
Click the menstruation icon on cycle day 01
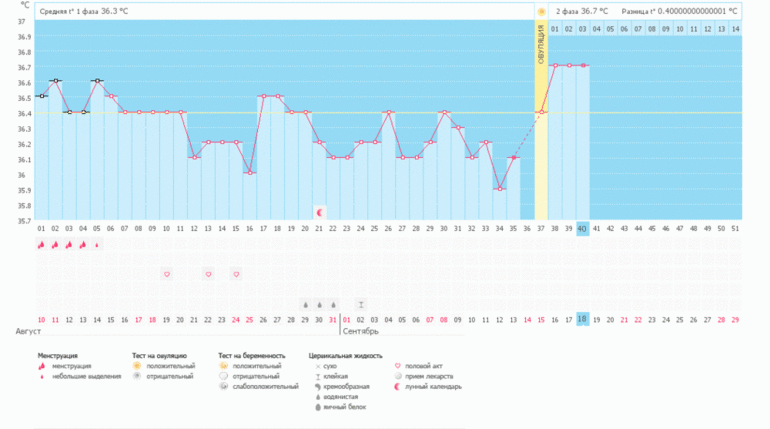point(42,245)
